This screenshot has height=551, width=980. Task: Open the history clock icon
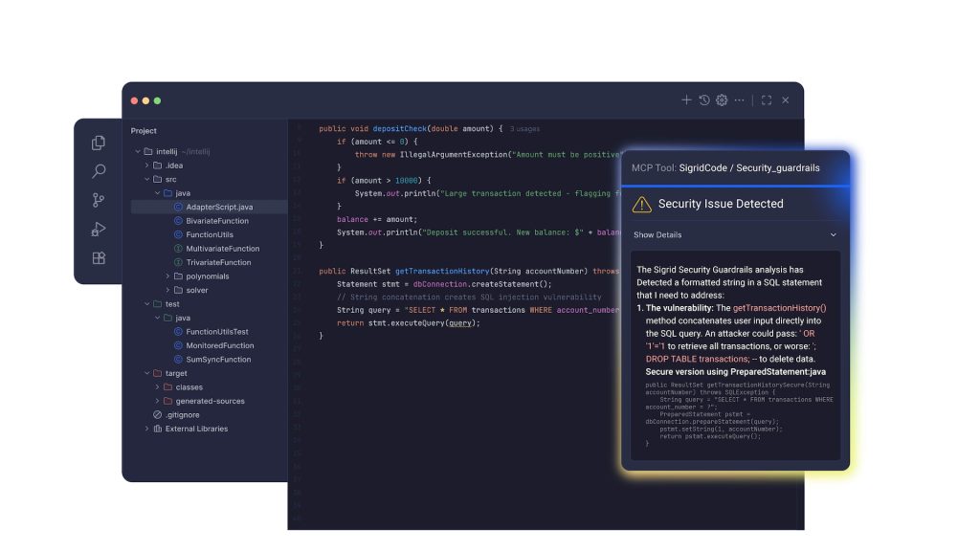(703, 99)
